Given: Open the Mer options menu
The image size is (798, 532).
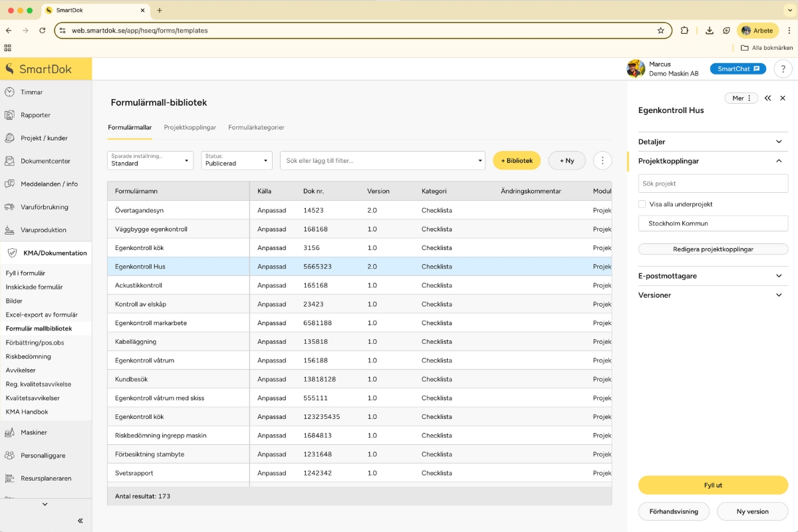Looking at the screenshot, I should [x=741, y=98].
